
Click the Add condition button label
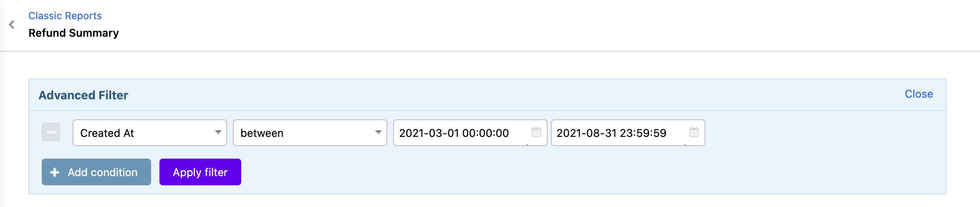click(x=103, y=172)
